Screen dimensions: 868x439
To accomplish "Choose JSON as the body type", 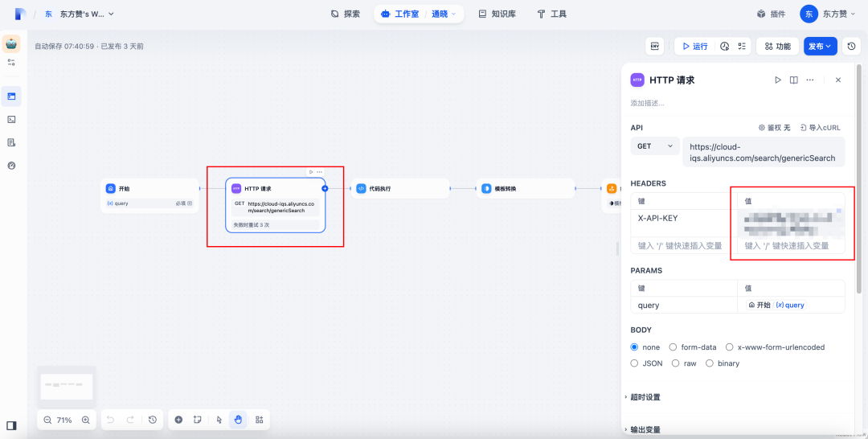I will pyautogui.click(x=634, y=363).
